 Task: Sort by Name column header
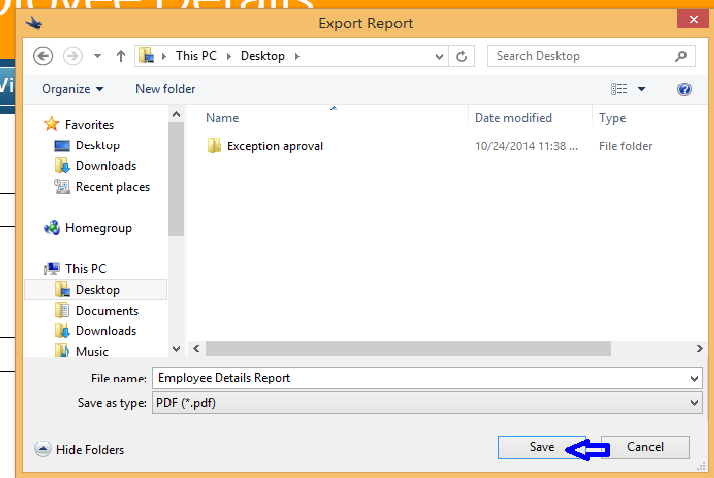[223, 118]
